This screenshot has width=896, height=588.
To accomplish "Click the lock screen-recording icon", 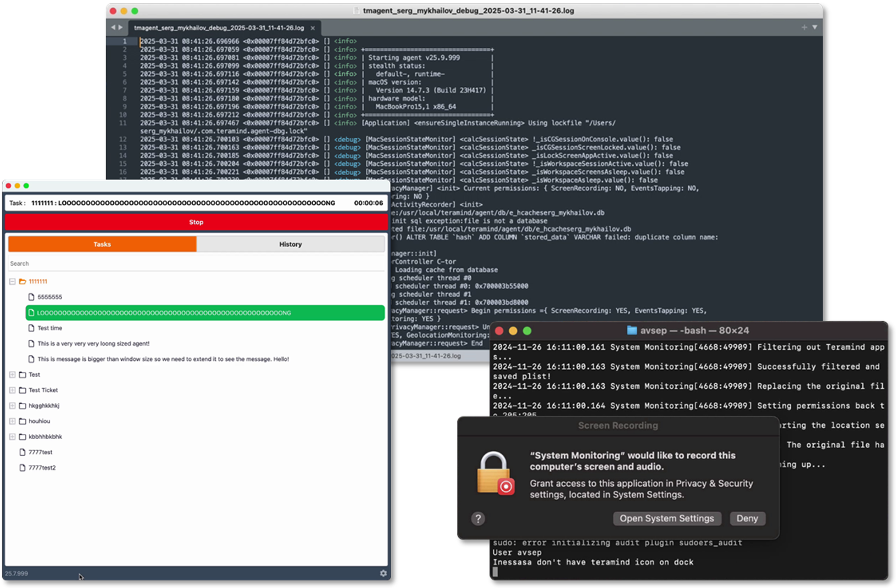I will pos(495,474).
